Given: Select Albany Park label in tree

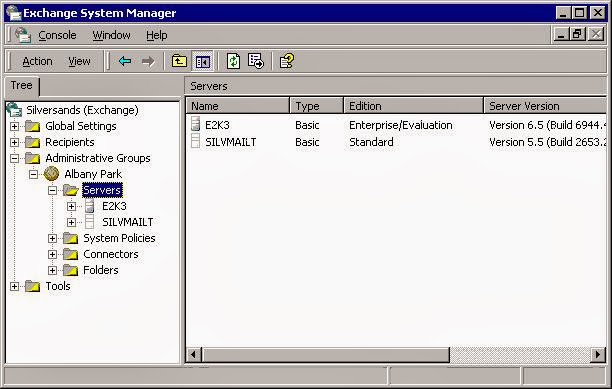Looking at the screenshot, I should pyautogui.click(x=93, y=174).
